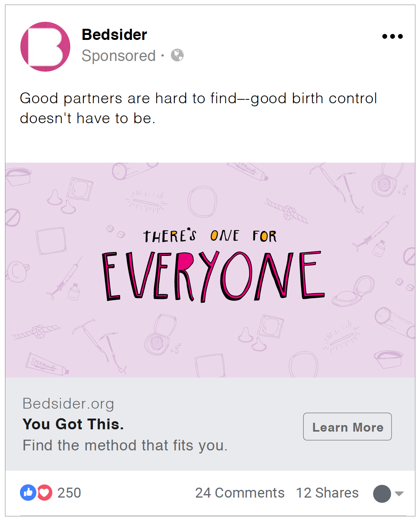Click the red heart Love reaction icon
This screenshot has width=420, height=521.
coord(45,493)
